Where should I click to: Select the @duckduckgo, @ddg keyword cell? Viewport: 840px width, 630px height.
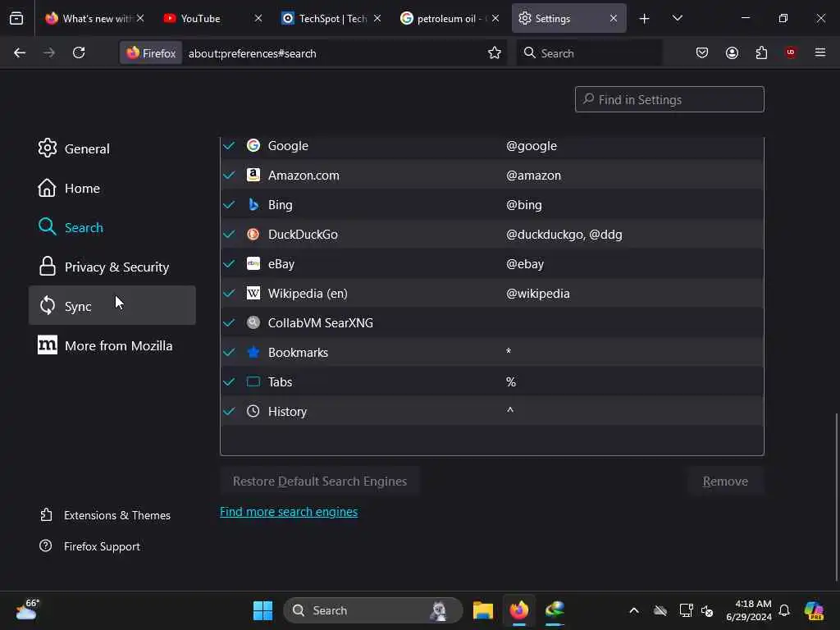564,234
